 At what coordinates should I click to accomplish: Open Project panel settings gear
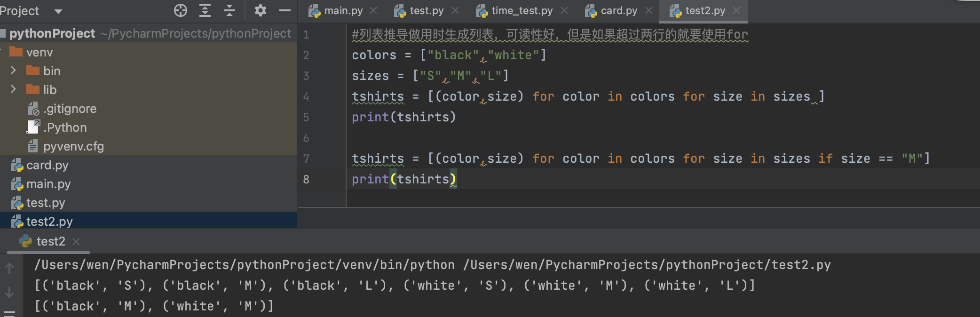[260, 10]
